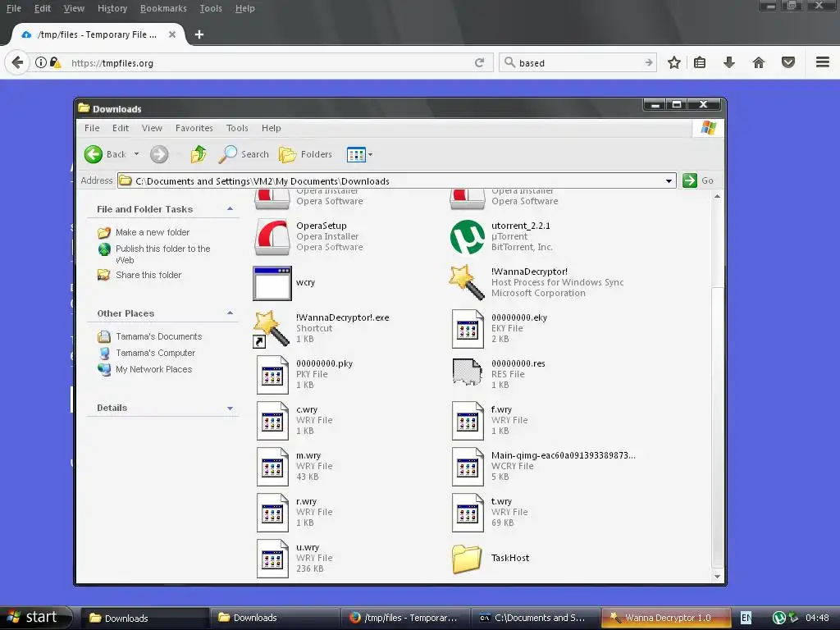Open Tamama's Computer link
The image size is (840, 630).
[x=155, y=353]
